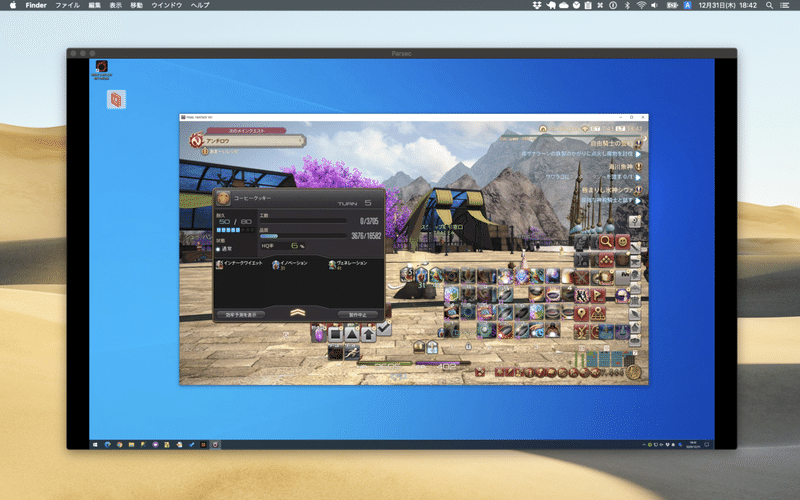The width and height of the screenshot is (800, 500).
Task: Open the Windows Start button
Action: [95, 444]
